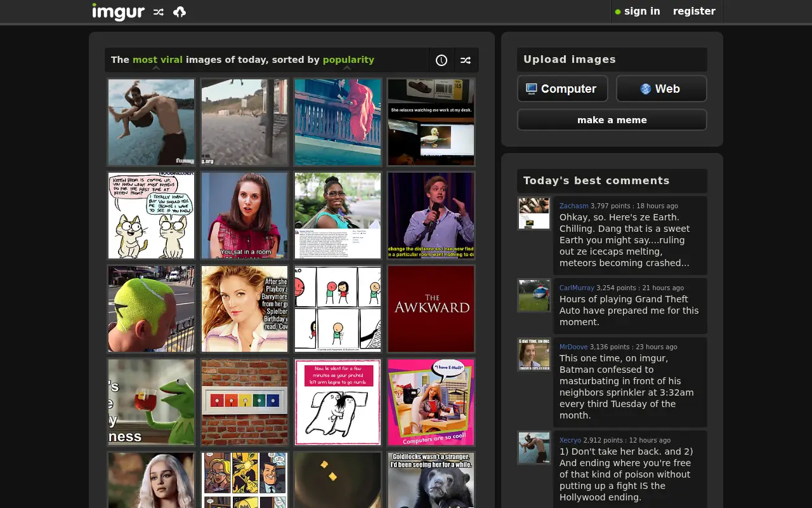Open the 'Computers are so cool' image

[x=431, y=402]
